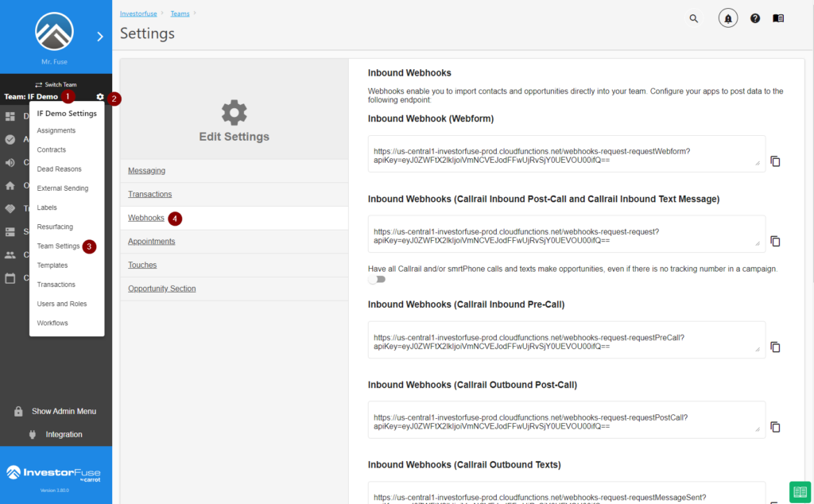Select Resurfacing in settings menu
This screenshot has width=814, height=504.
55,227
